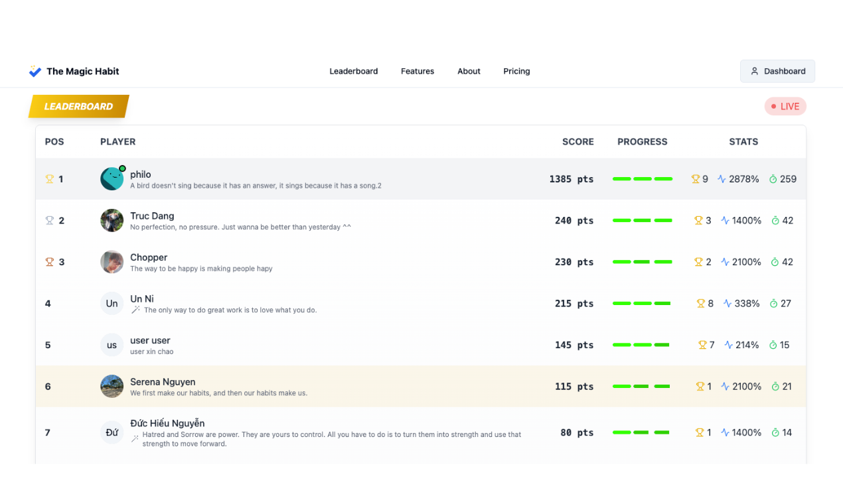Click philo's activity pulse icon
843x504 pixels.
722,179
